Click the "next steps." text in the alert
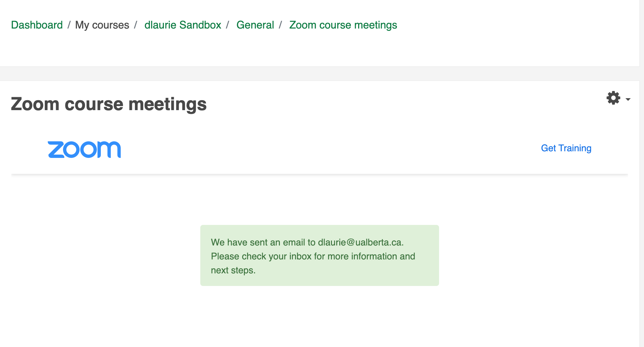 point(233,270)
